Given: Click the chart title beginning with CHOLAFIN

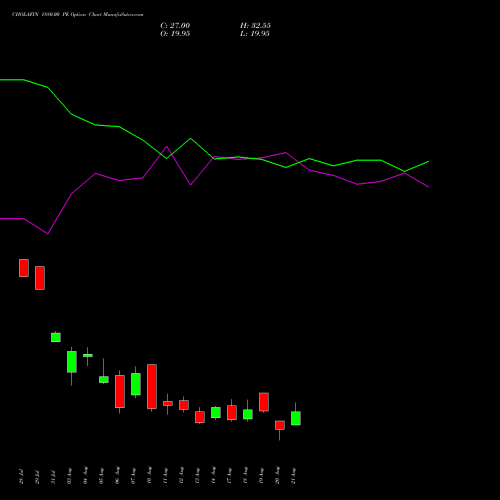Looking at the screenshot, I should click(x=77, y=15).
